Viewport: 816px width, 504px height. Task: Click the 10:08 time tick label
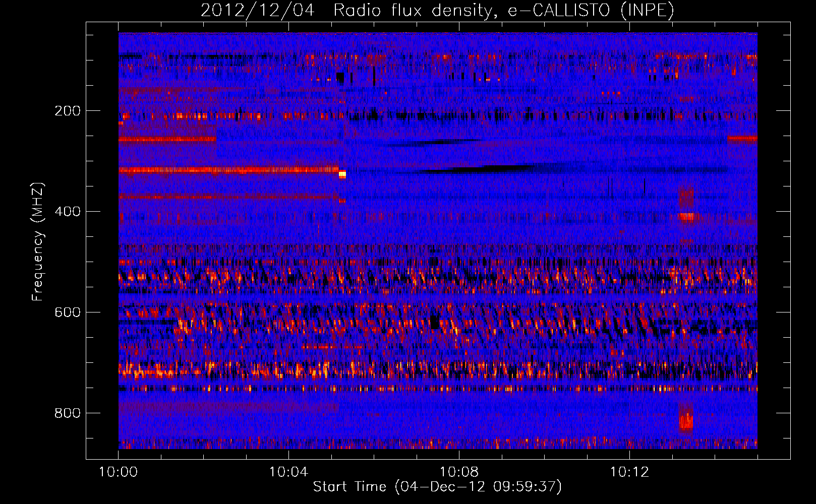tap(459, 472)
